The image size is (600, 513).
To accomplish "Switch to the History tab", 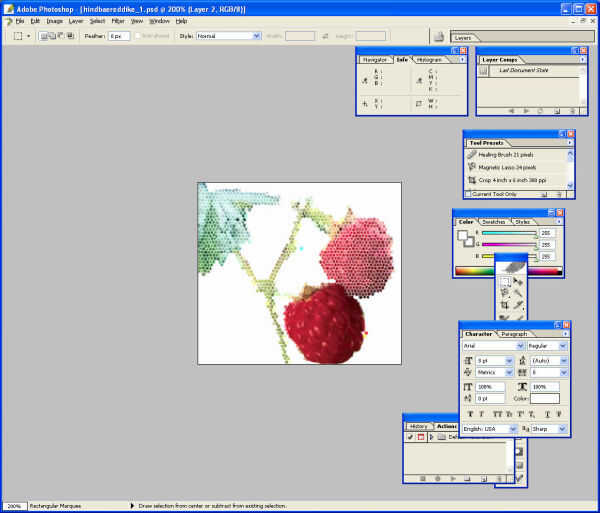I will coord(418,426).
